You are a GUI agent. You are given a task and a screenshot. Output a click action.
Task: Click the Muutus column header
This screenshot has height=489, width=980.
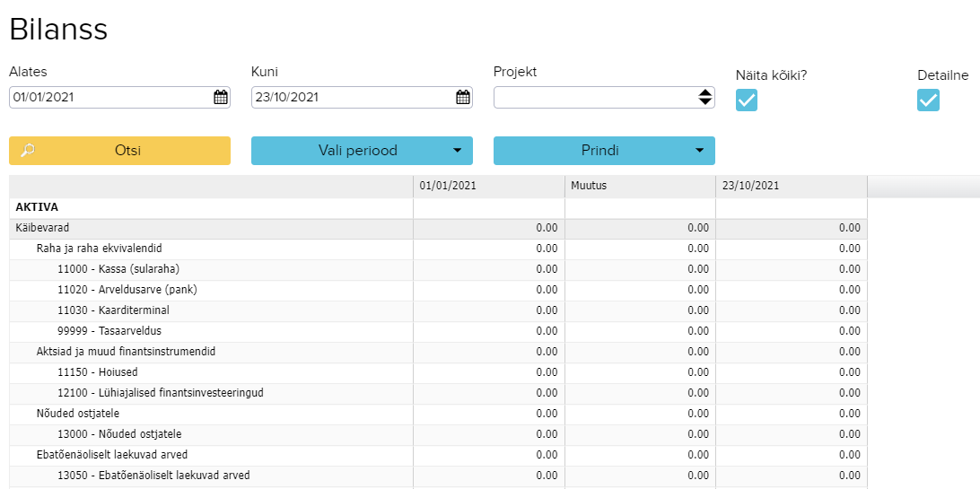[639, 187]
